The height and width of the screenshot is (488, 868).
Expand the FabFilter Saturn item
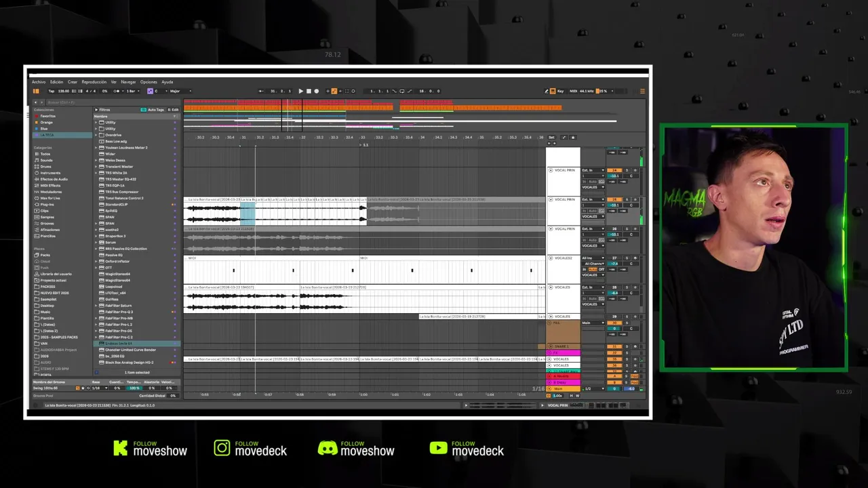click(96, 306)
